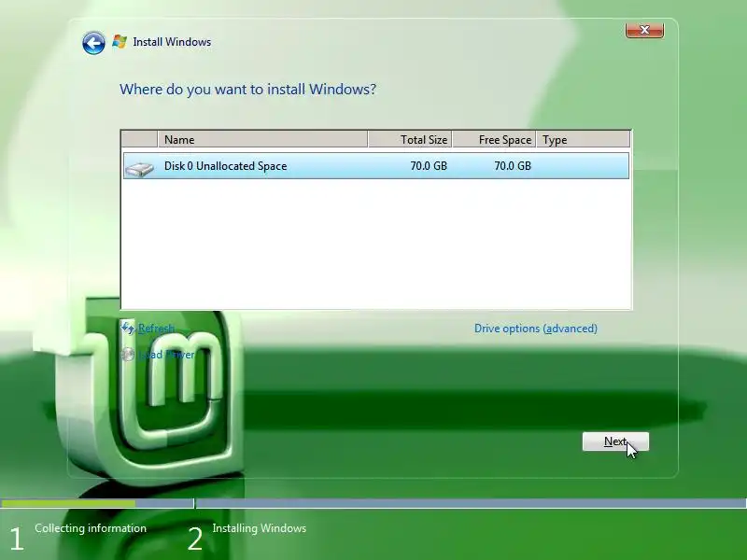
Task: Sort by the Free Space column header
Action: [494, 139]
